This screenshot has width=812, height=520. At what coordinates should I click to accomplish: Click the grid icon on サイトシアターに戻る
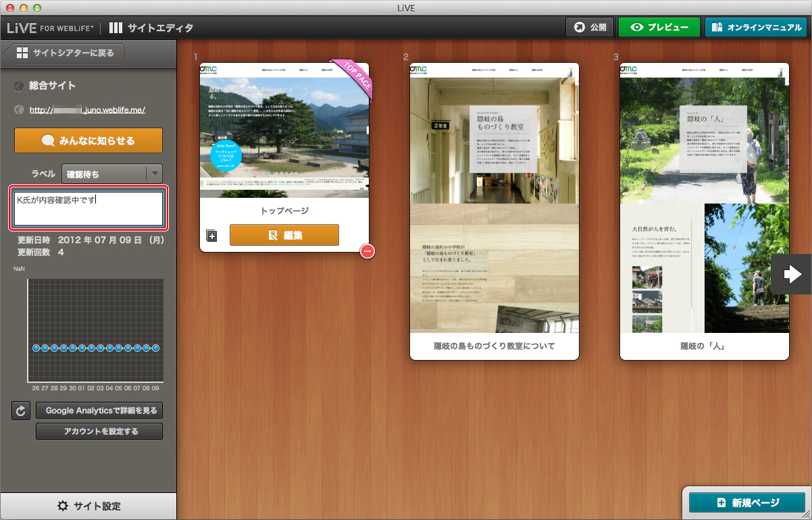(x=22, y=53)
